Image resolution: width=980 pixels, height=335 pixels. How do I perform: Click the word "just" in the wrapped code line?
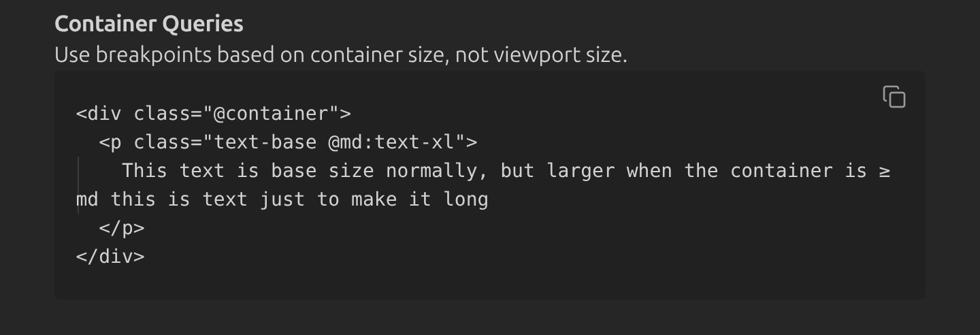click(x=282, y=200)
